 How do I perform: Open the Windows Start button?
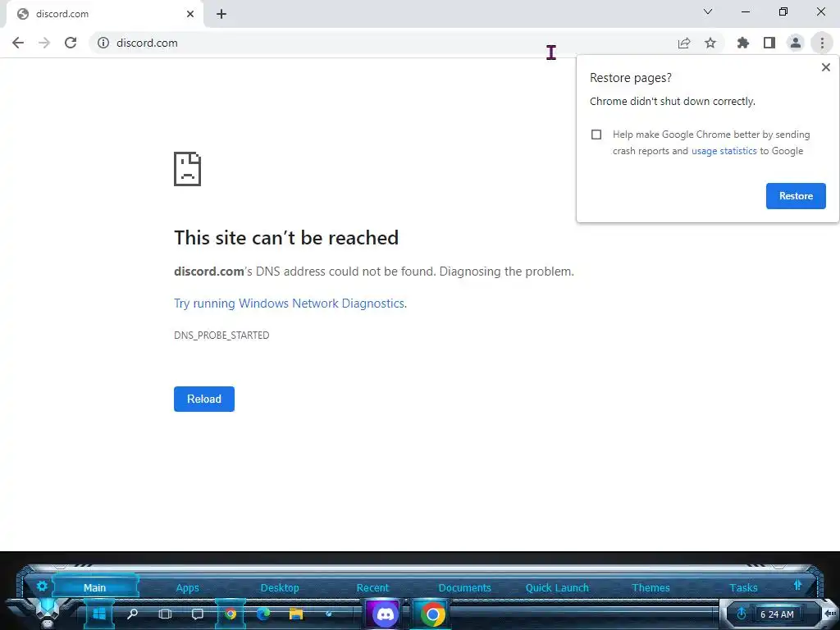tap(99, 614)
